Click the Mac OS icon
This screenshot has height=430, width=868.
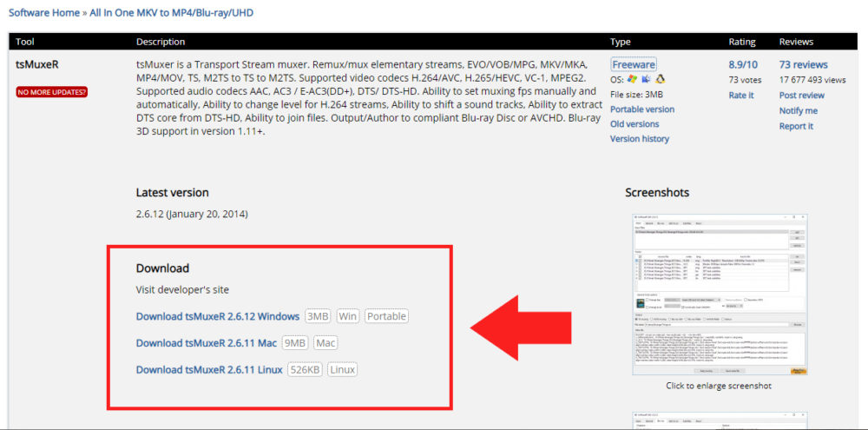tap(646, 79)
